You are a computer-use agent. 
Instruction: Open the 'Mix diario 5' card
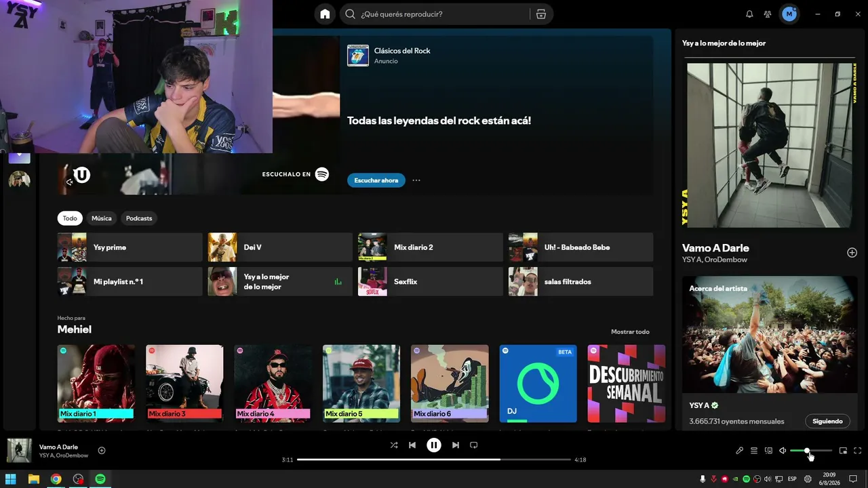click(361, 384)
